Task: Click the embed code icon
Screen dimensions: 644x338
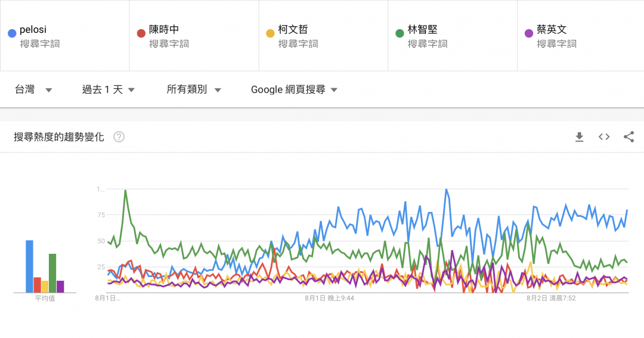Action: pos(604,137)
